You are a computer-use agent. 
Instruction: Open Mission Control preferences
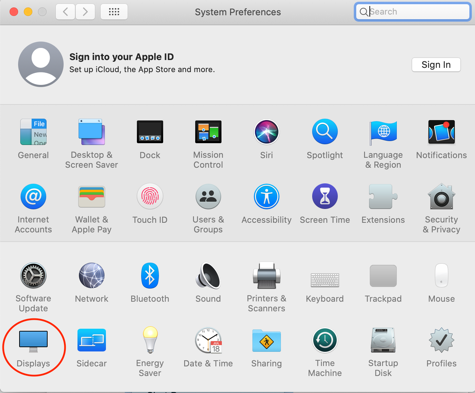tap(208, 132)
